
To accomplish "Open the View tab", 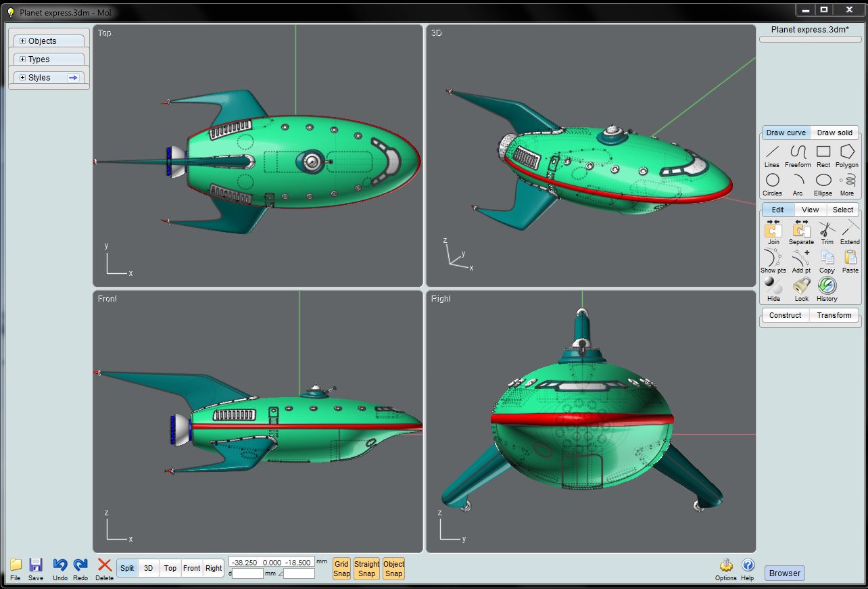I will click(x=810, y=210).
